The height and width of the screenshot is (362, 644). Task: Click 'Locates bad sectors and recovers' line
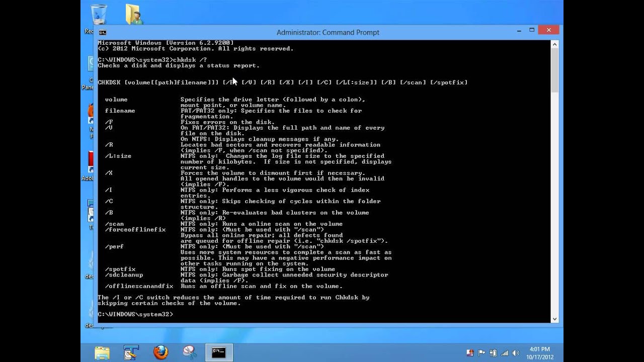tap(280, 145)
